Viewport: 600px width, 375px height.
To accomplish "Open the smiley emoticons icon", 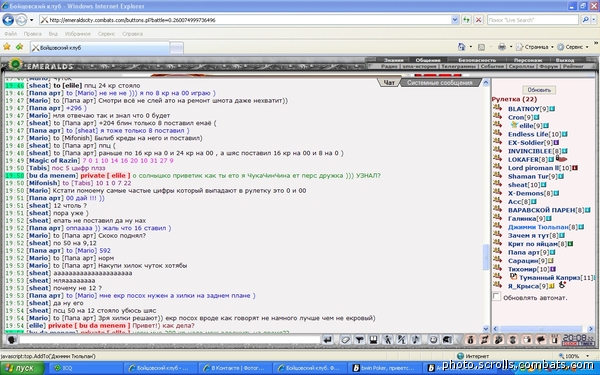I will pyautogui.click(x=433, y=340).
